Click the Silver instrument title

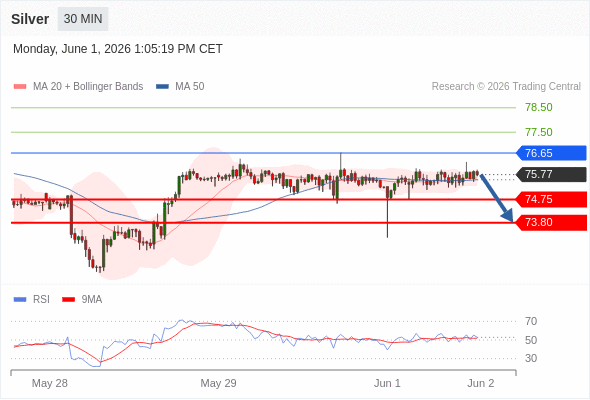30,19
